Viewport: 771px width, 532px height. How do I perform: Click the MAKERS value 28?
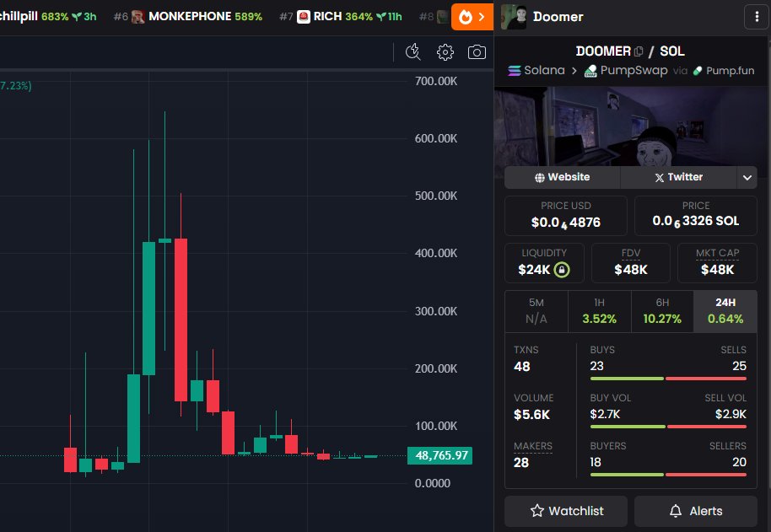[521, 463]
